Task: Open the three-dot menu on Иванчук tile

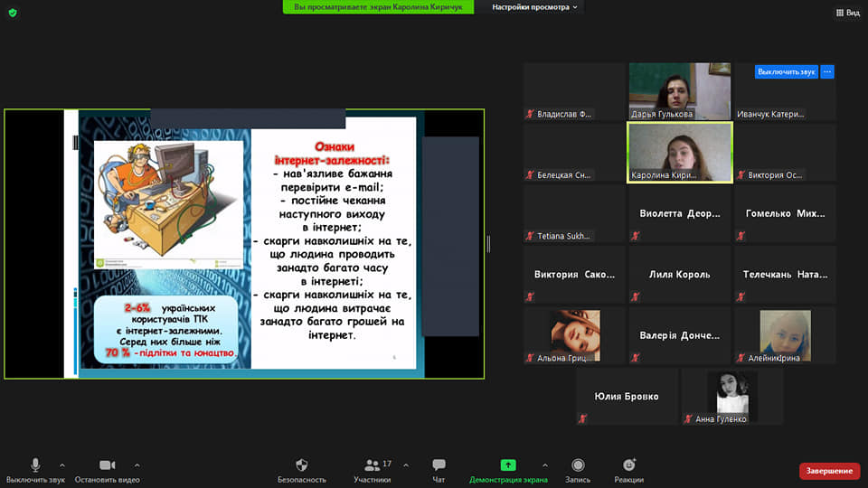Action: pos(826,71)
